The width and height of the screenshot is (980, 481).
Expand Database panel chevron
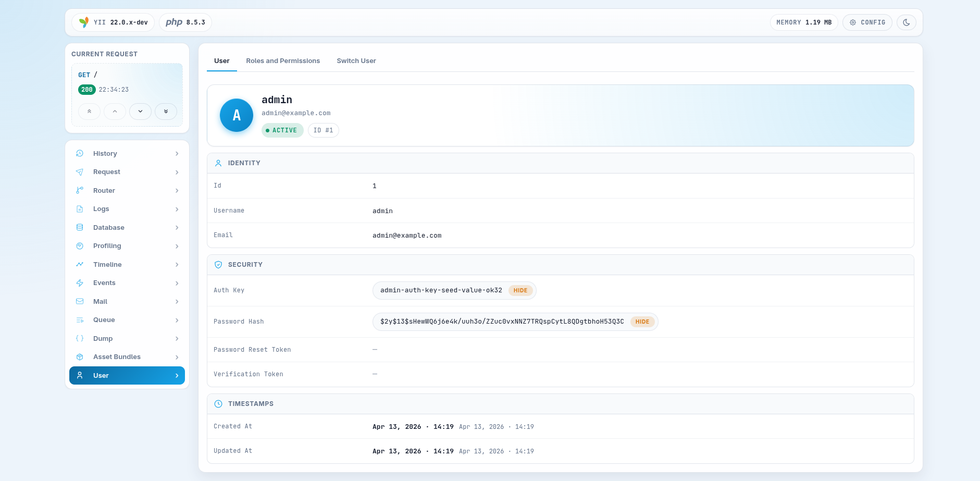click(x=177, y=228)
